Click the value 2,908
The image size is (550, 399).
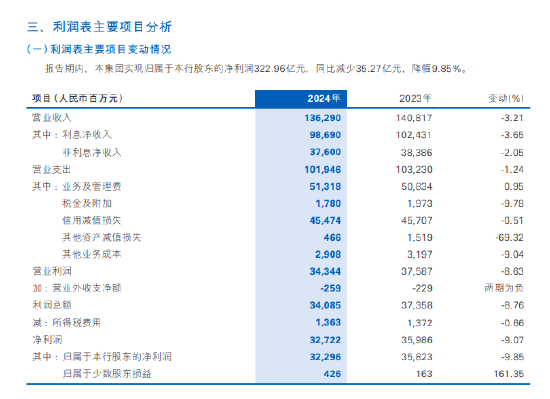click(328, 254)
